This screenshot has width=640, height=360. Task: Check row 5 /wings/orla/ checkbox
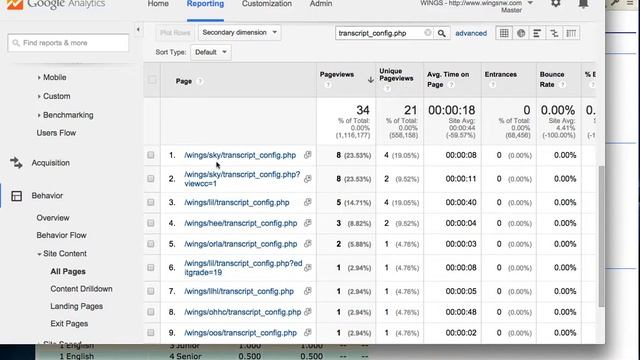pos(151,244)
